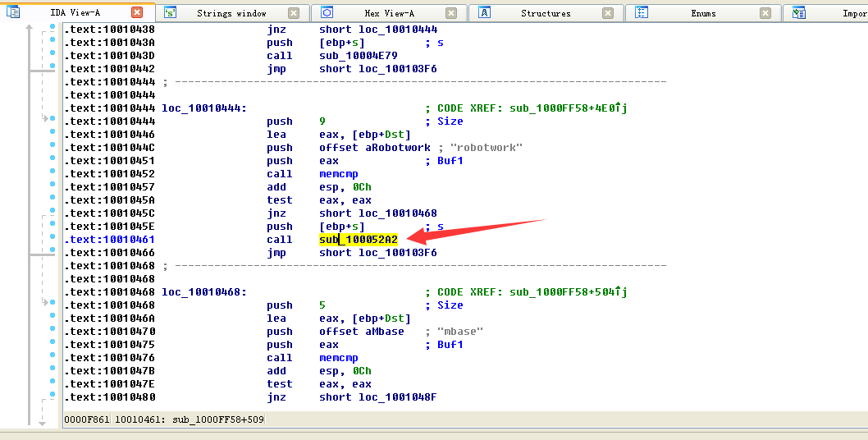The image size is (868, 440).
Task: Click the Structures tab icon
Action: tap(484, 13)
